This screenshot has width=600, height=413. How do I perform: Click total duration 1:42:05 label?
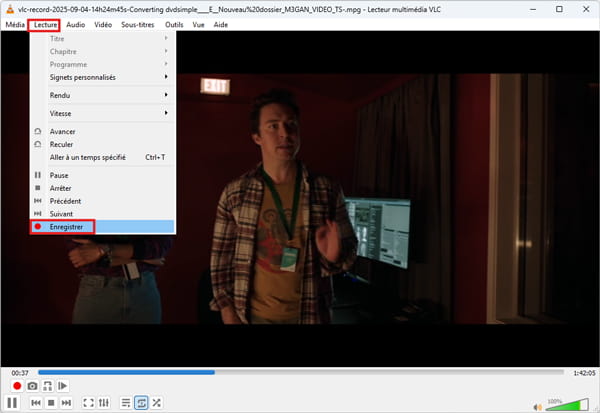(584, 373)
